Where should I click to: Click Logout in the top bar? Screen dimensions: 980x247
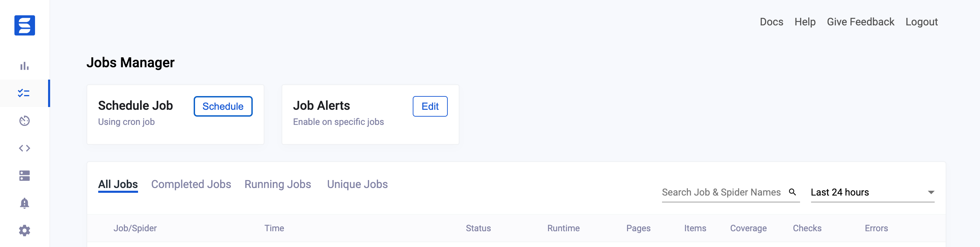point(922,22)
